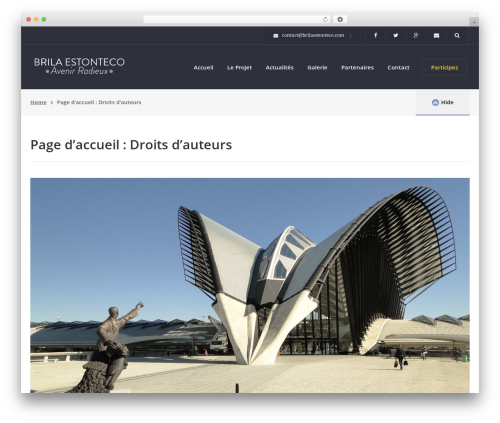Click the envelope icon beside the email address

click(x=276, y=36)
